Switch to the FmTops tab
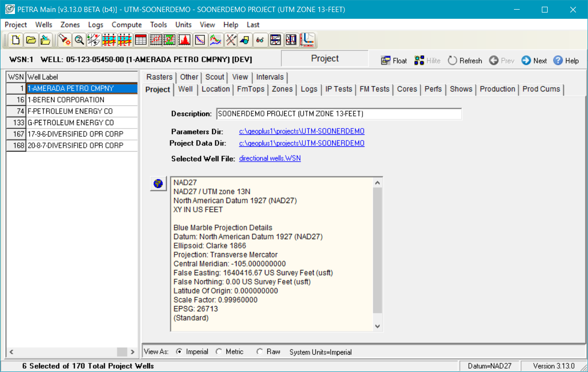 (x=250, y=89)
